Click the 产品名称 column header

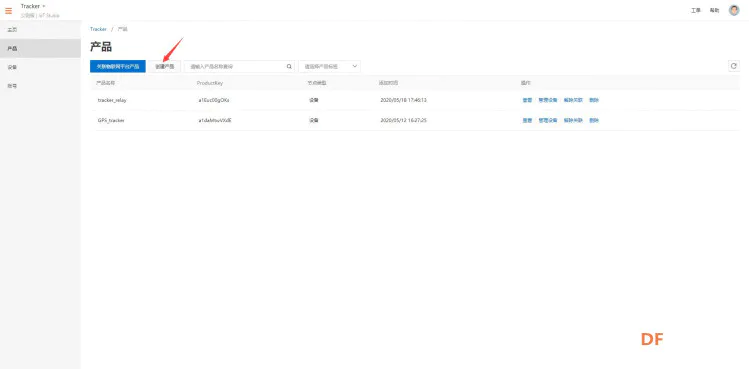click(106, 83)
